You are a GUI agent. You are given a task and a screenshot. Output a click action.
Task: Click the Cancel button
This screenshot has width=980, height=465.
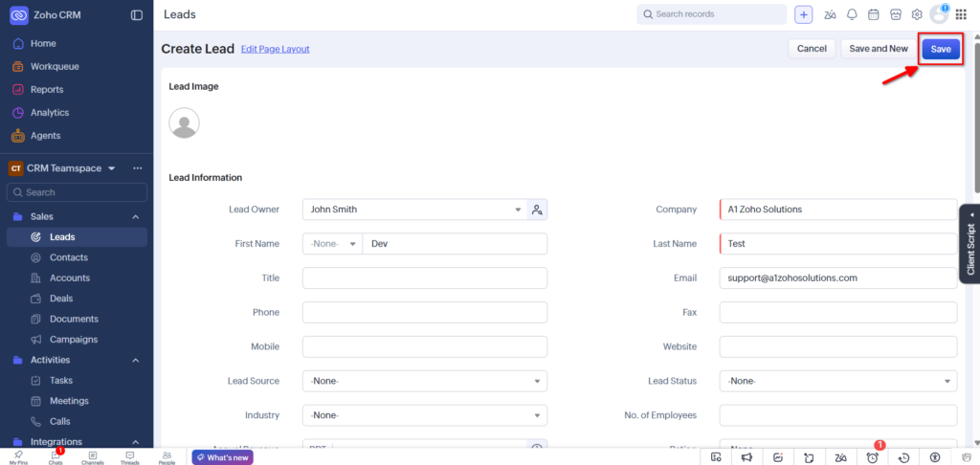click(x=812, y=49)
